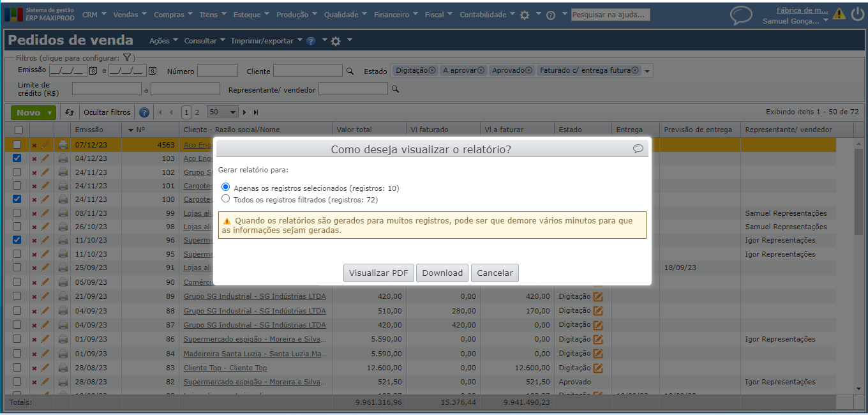Expand the Estado filter dropdown arrow
Screen dimensions: 868x415
[x=647, y=72]
